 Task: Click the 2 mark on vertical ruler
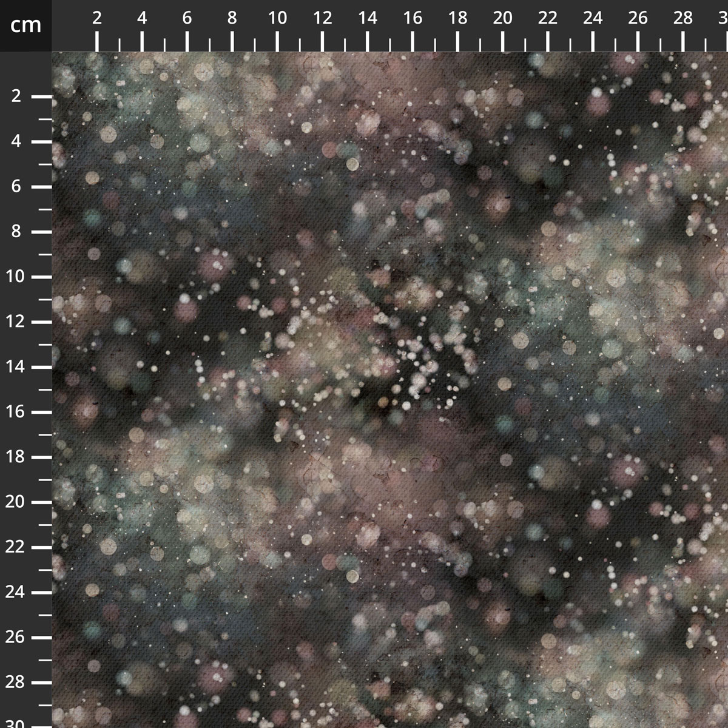(x=16, y=96)
